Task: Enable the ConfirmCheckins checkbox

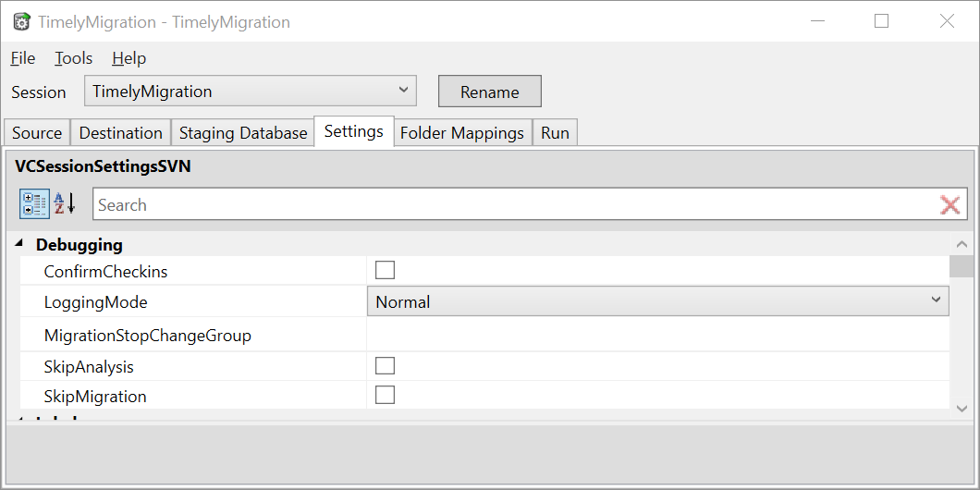Action: coord(385,270)
